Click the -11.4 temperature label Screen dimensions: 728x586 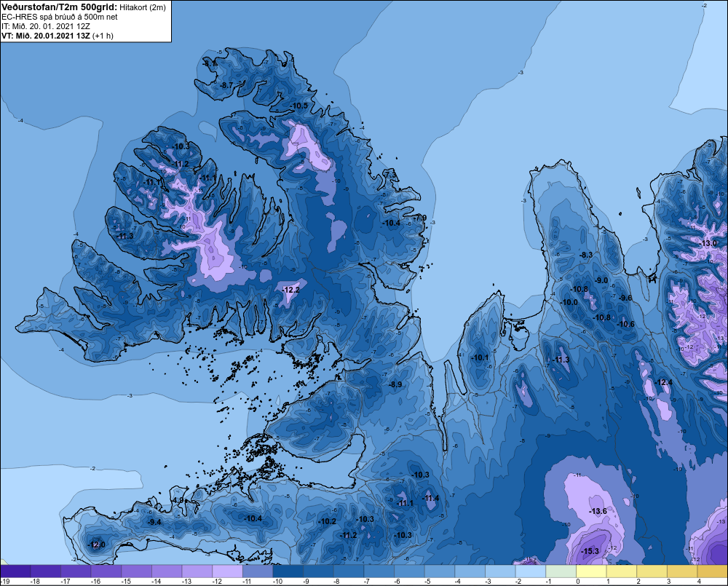(x=430, y=498)
